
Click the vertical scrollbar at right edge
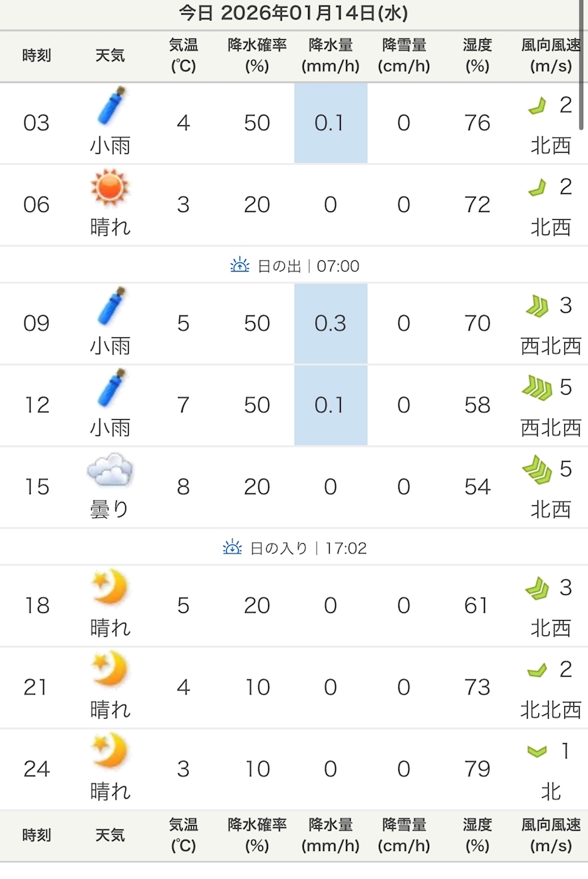coord(583,64)
